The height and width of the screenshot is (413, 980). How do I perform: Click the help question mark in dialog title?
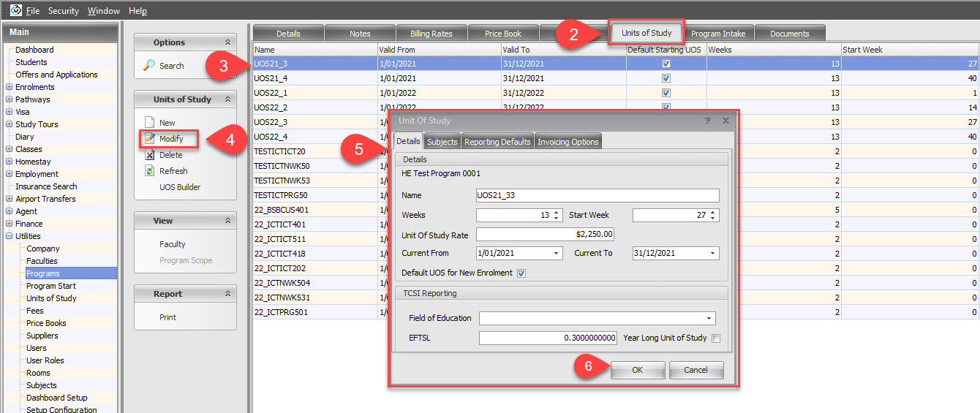(x=707, y=121)
